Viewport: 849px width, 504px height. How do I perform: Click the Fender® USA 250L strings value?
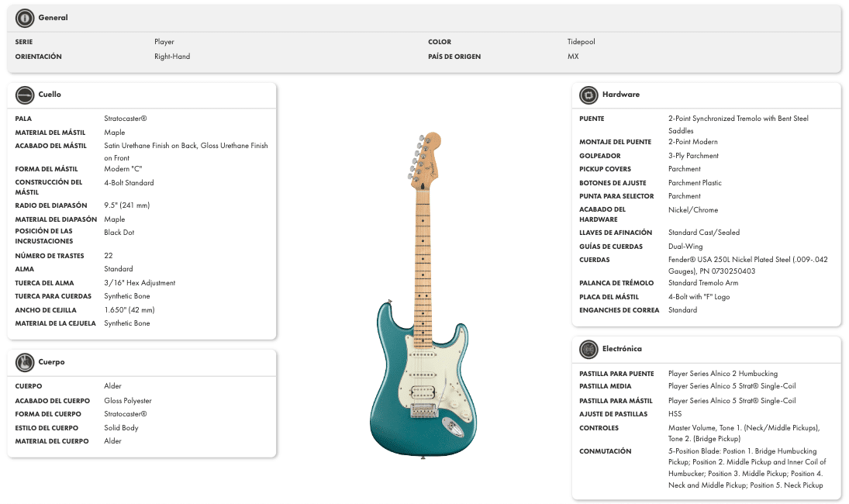click(x=747, y=265)
